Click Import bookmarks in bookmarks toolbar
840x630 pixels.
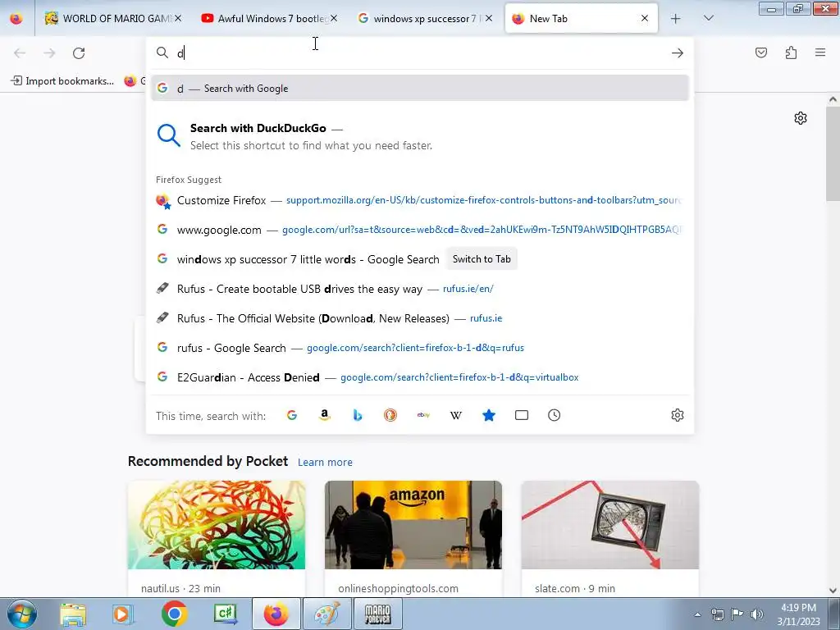tap(63, 81)
